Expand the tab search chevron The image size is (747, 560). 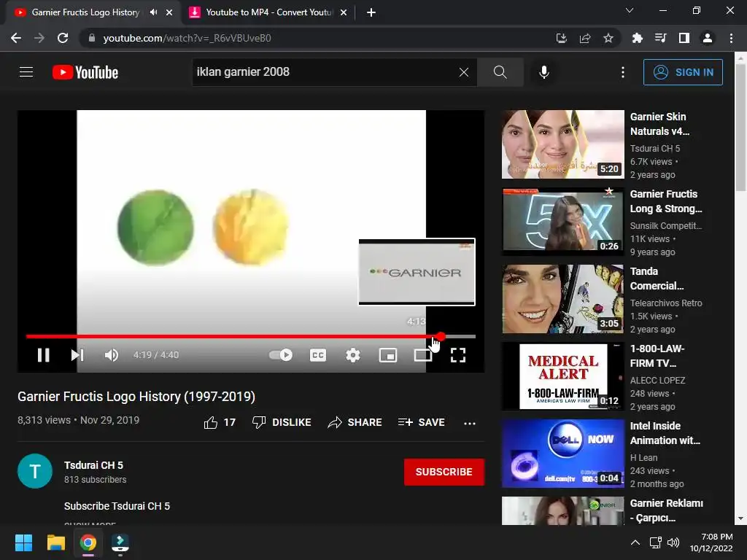click(630, 10)
